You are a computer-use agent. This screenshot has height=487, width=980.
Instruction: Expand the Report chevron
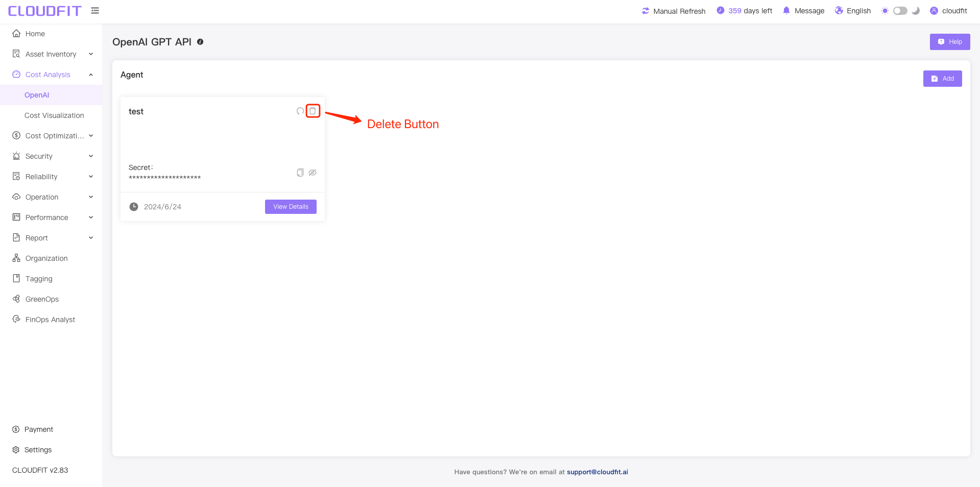(x=91, y=238)
